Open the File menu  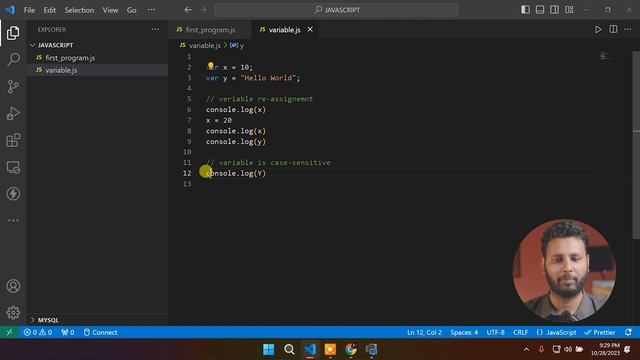29,10
